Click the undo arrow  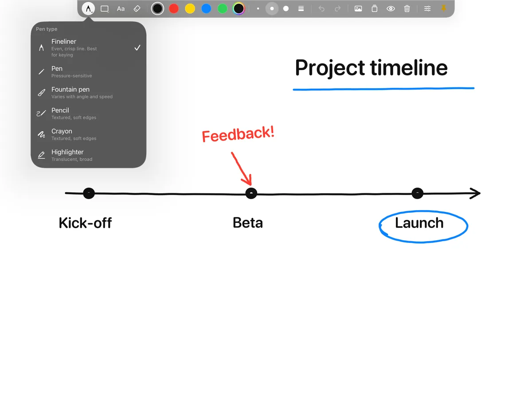[321, 8]
